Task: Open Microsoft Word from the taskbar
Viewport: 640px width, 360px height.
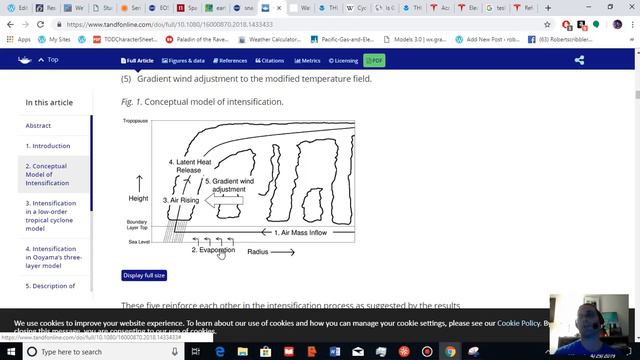Action: tap(335, 351)
